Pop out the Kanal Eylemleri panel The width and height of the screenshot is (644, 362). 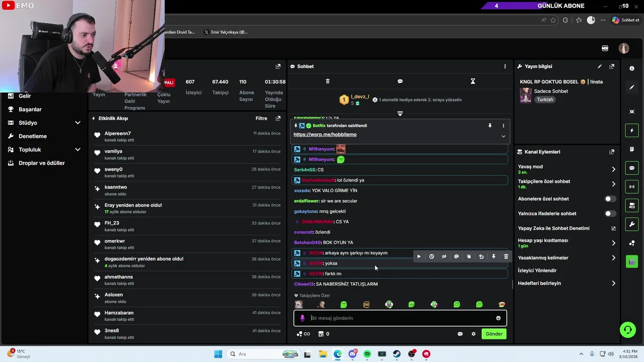coord(612,152)
